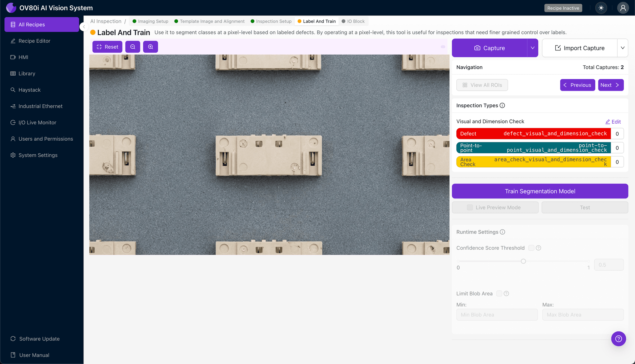Click the Inspection Types info icon
This screenshot has width=635, height=364.
pyautogui.click(x=503, y=105)
